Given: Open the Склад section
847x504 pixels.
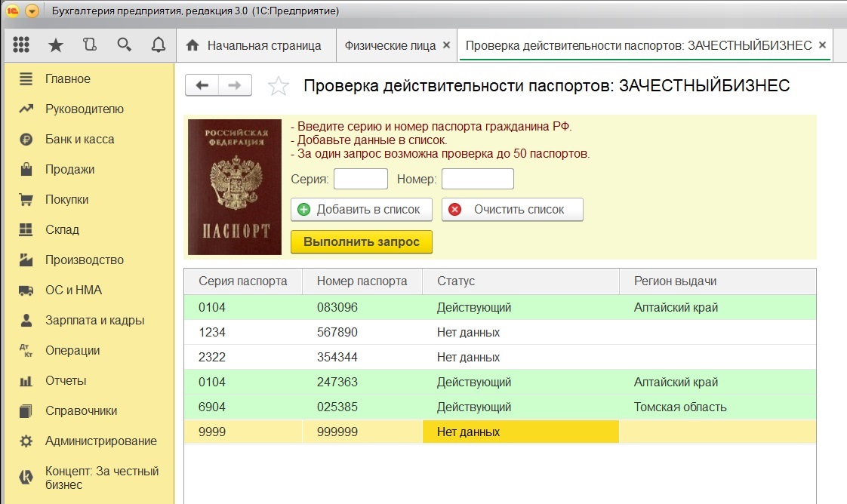Looking at the screenshot, I should coord(89,230).
